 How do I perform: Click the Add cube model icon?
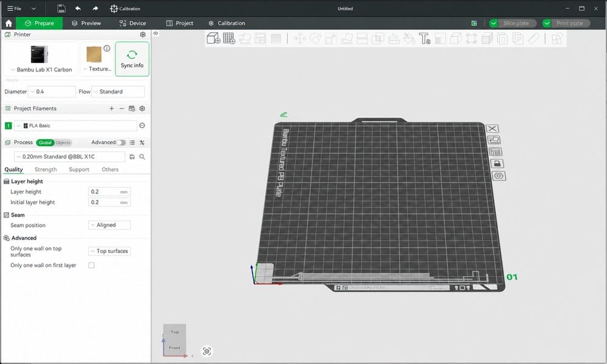[213, 38]
